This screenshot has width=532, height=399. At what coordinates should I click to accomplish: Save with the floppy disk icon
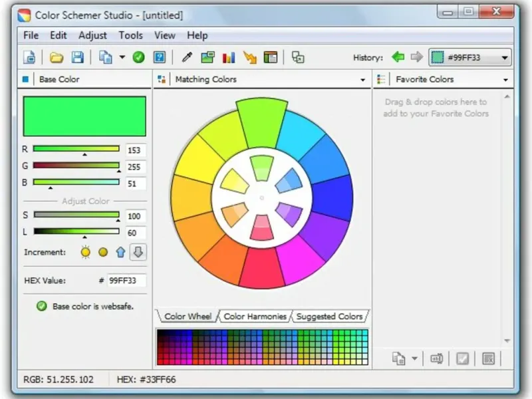(77, 57)
